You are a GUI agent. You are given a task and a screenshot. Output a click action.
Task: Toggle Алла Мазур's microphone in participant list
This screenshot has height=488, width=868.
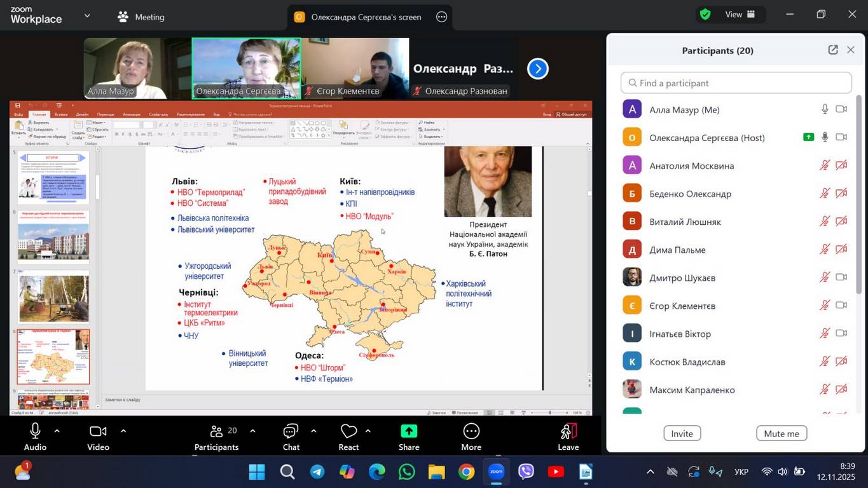[x=825, y=109]
